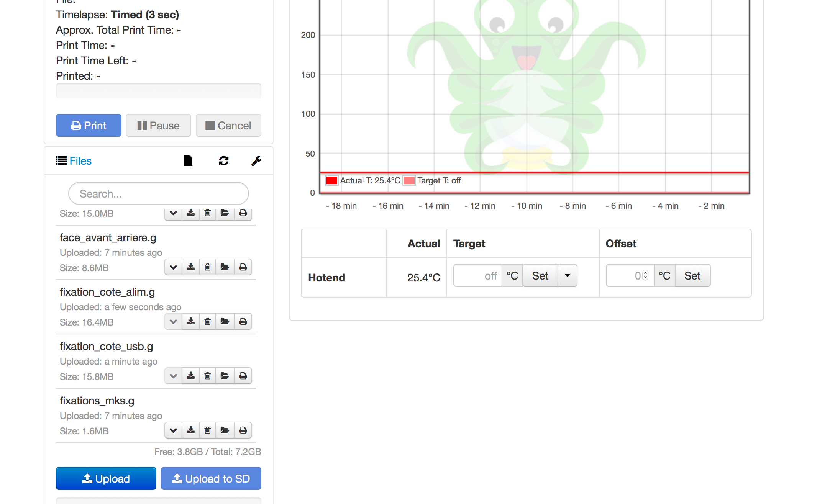The height and width of the screenshot is (504, 830).
Task: Open hotend target Set dropdown arrow
Action: pos(568,275)
